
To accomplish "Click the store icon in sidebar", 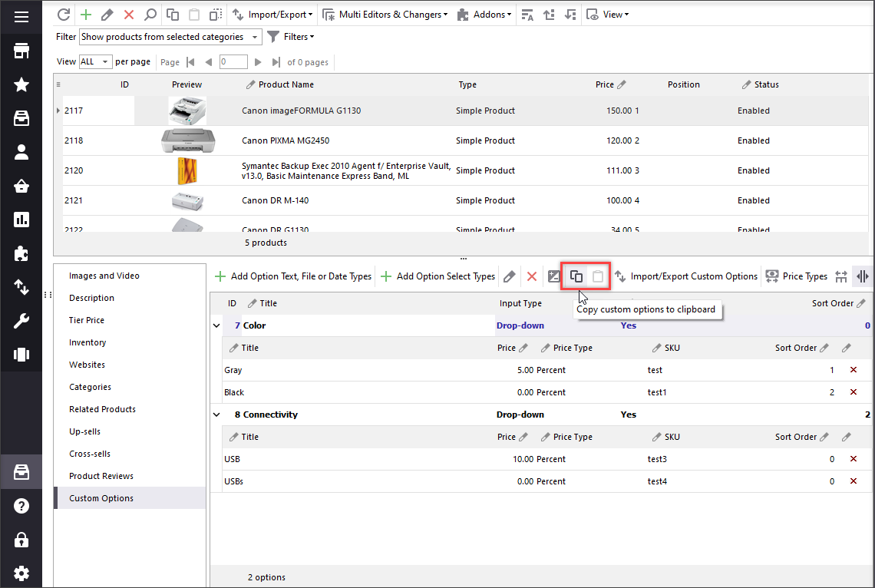I will click(21, 51).
